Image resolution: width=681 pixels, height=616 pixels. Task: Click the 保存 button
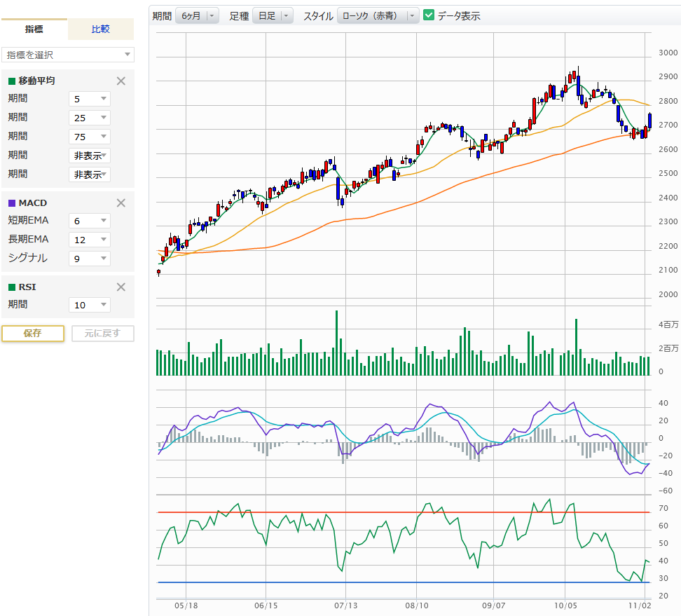(x=33, y=333)
